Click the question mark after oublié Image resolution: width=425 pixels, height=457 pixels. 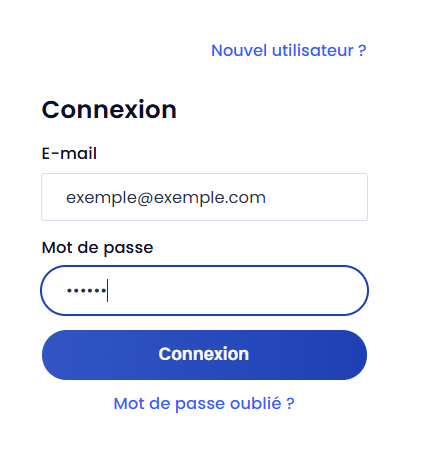point(290,403)
